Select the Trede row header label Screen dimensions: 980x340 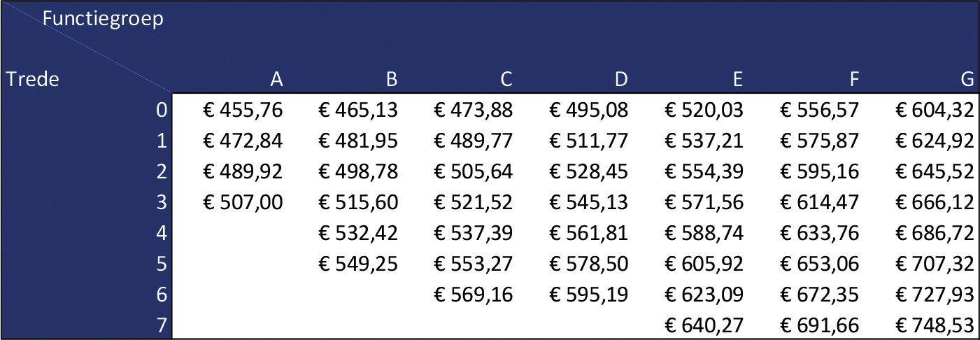[32, 80]
